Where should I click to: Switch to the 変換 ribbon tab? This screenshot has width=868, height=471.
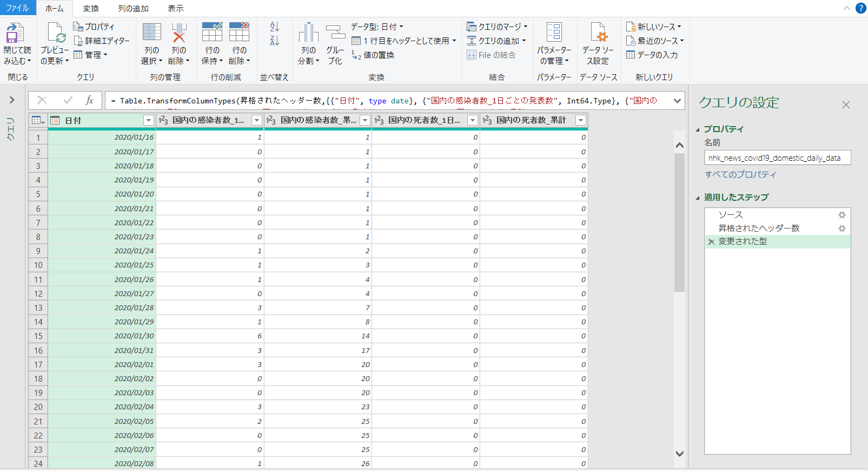(91, 8)
